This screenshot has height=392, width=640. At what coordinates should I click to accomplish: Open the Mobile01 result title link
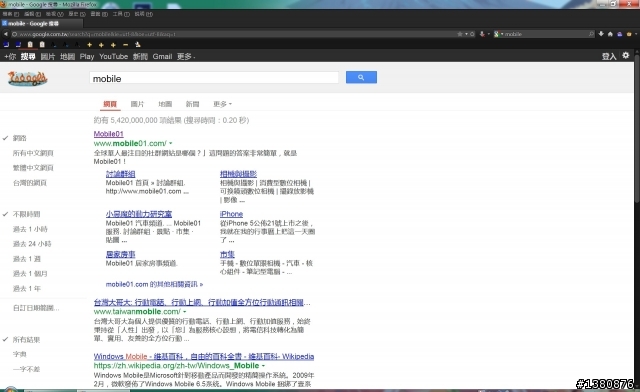click(109, 134)
